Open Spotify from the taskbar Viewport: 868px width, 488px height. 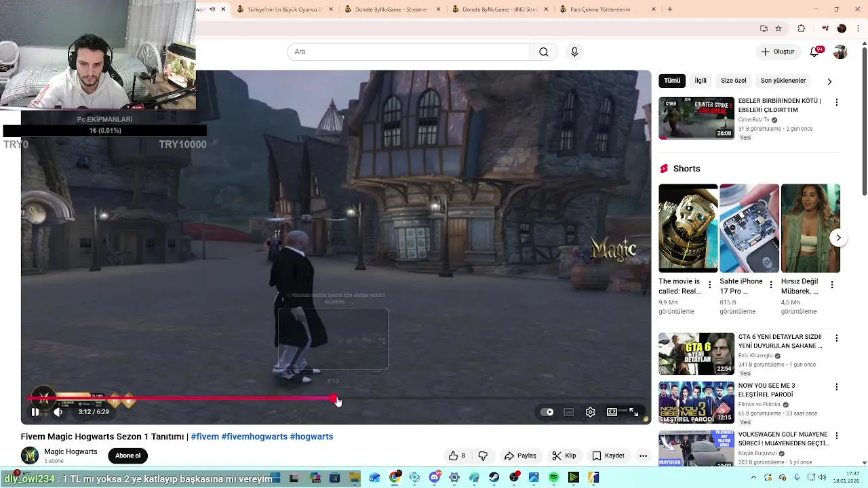(x=553, y=478)
